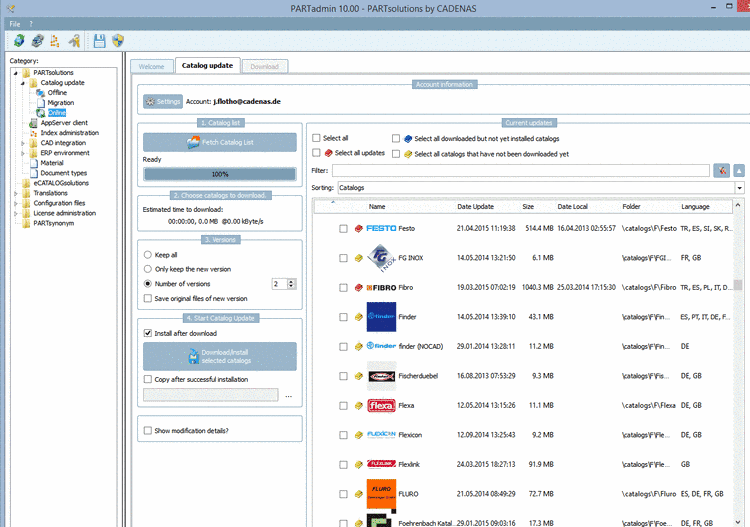Click the orange tree-structure toolbar icon

(x=55, y=41)
